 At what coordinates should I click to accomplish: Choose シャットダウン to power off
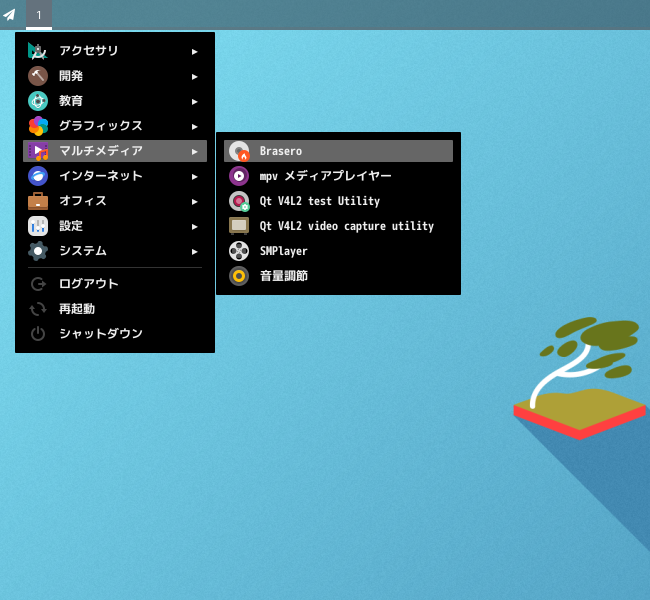coord(100,334)
